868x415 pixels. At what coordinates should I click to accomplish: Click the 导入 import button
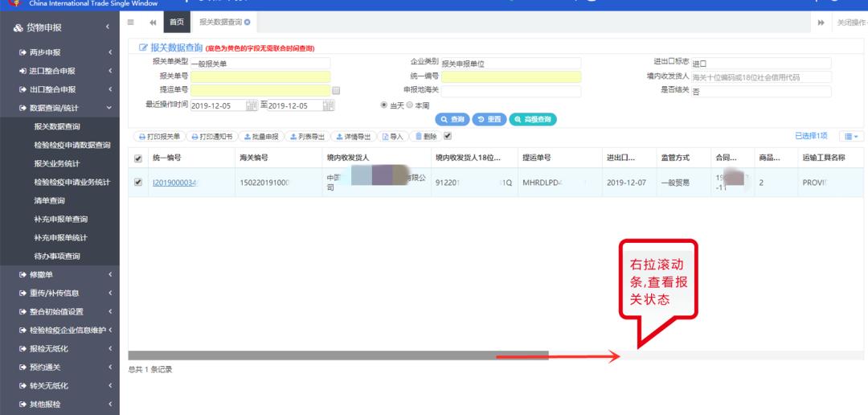coord(393,136)
